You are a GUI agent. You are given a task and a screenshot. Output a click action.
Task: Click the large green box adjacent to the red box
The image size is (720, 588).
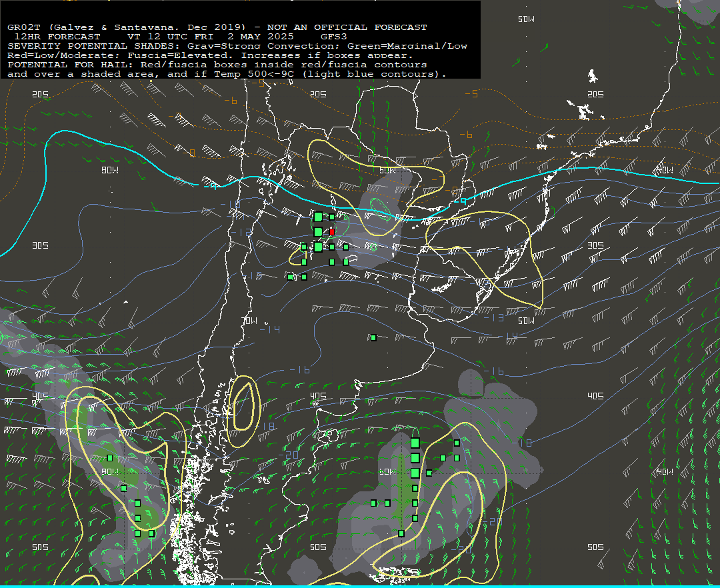(x=318, y=232)
